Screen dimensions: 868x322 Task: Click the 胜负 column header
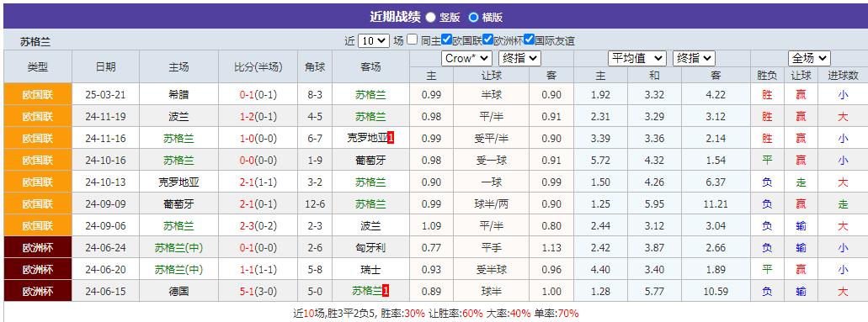767,75
